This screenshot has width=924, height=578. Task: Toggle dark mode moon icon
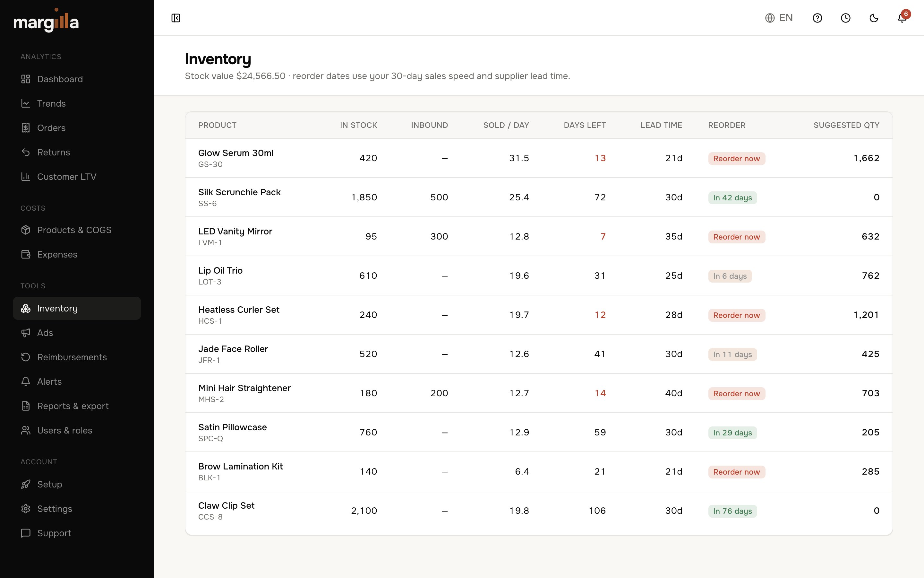point(874,18)
